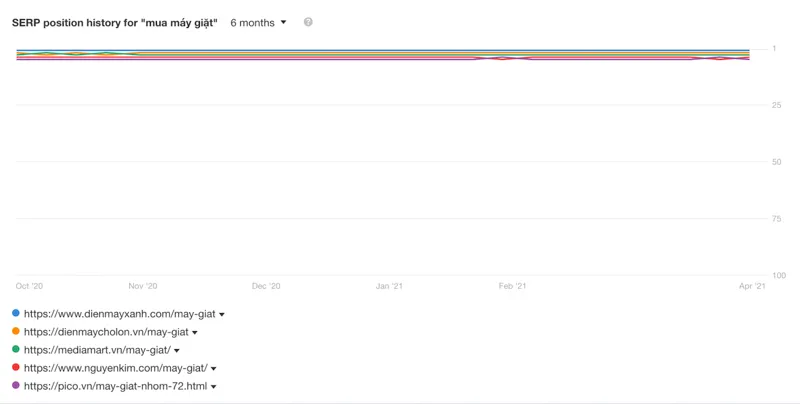Open the dienmayxanh.com/may-giat link

click(x=119, y=314)
